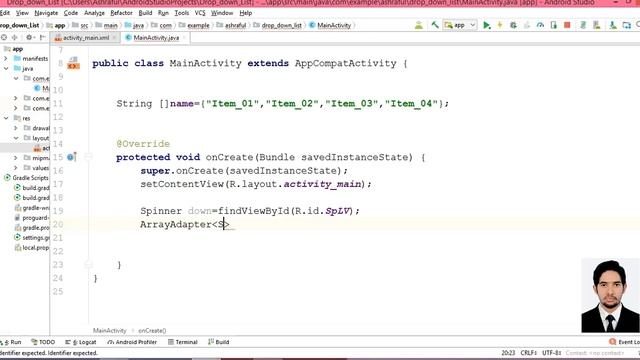Click the MainActivity breadcrumb in navigation bar
Image resolution: width=640 pixels, height=360 pixels.
click(330, 25)
